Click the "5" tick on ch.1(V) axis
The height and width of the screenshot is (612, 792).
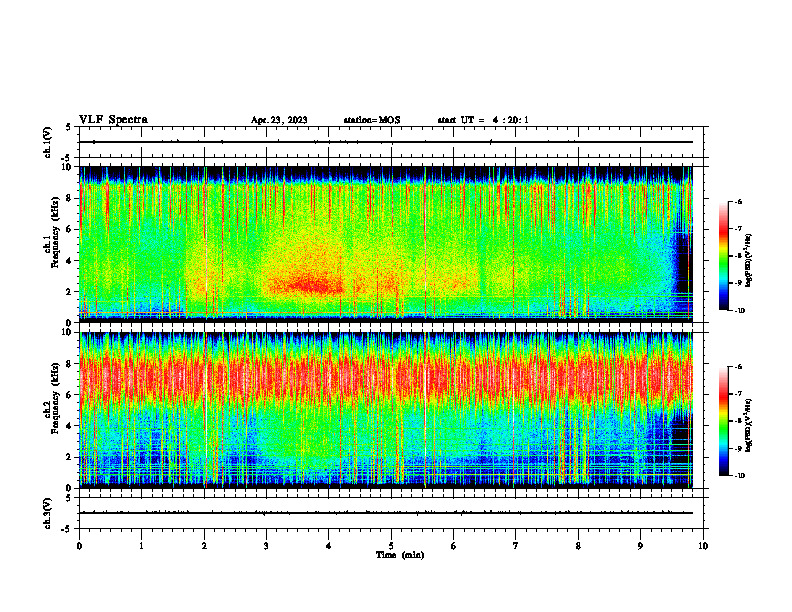tap(69, 127)
